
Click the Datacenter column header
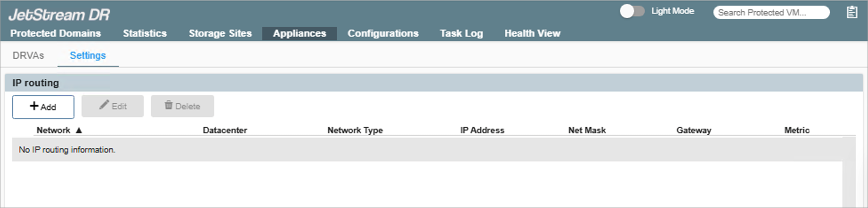point(225,130)
